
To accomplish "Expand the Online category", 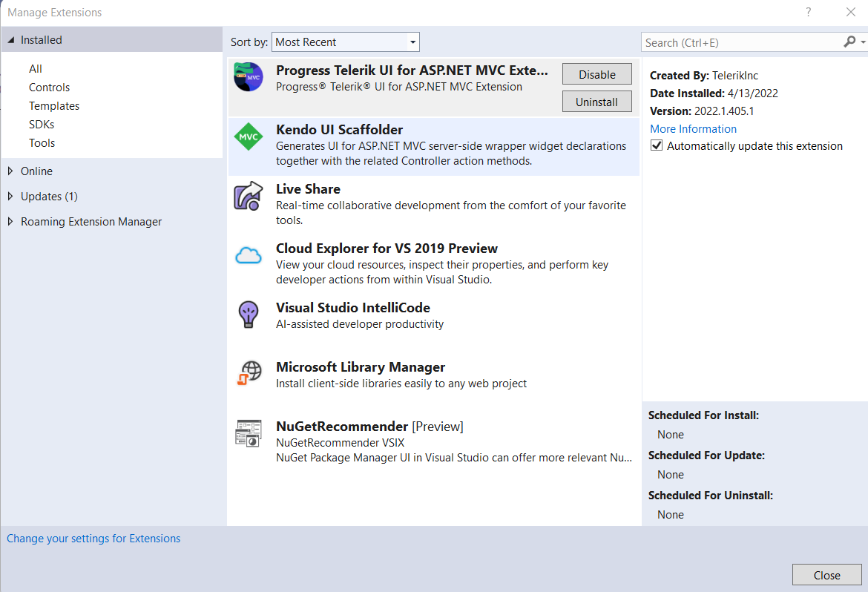I will pyautogui.click(x=10, y=171).
